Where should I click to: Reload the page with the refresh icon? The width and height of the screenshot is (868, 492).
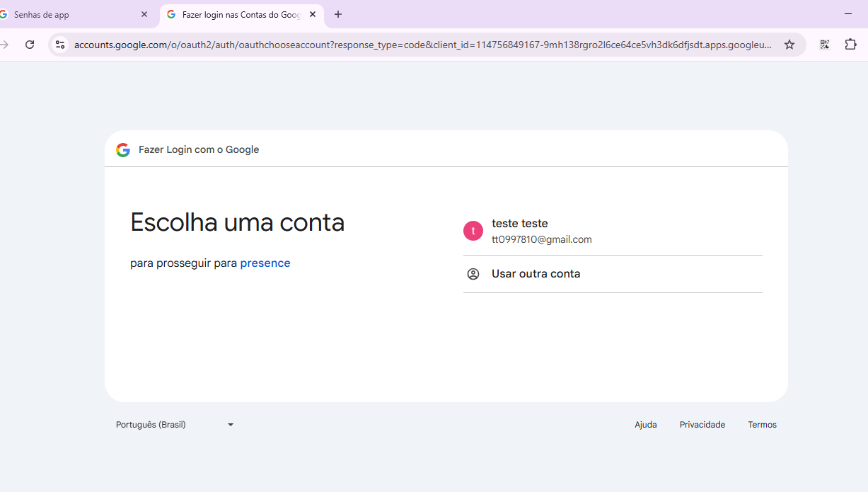coord(30,45)
